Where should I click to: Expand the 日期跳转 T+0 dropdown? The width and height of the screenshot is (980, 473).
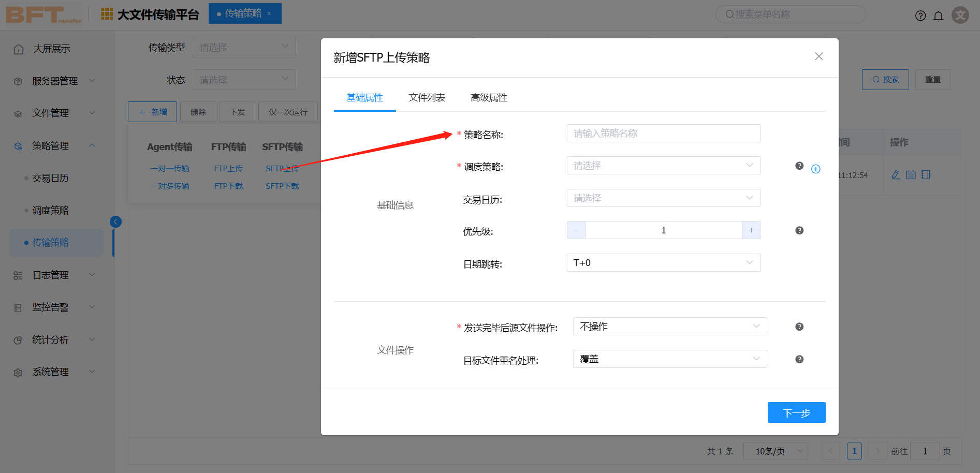pos(663,263)
